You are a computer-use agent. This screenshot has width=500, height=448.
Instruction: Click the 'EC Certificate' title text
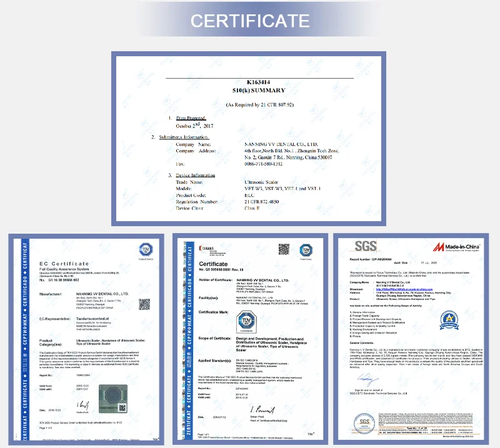[64, 264]
